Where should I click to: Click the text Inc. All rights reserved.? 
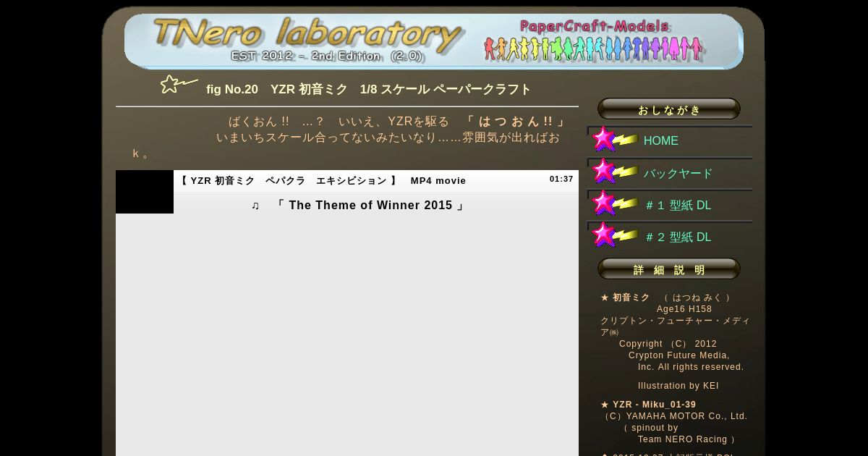click(x=691, y=367)
